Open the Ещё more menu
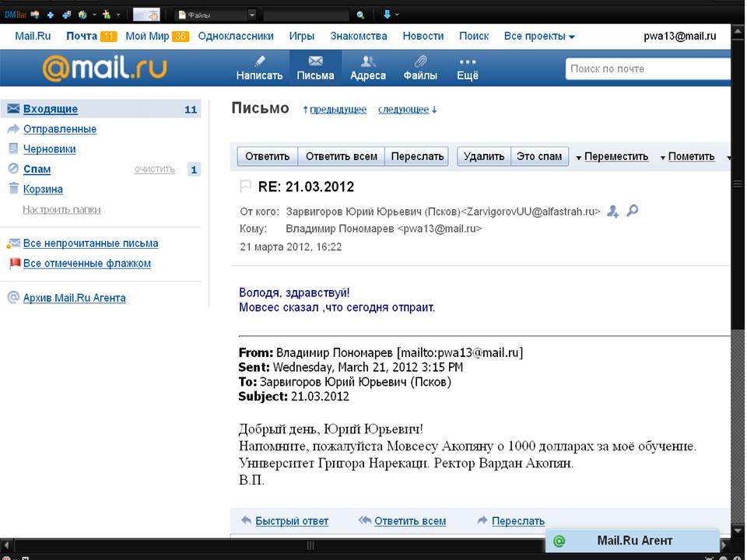This screenshot has height=560, width=747. [x=468, y=68]
